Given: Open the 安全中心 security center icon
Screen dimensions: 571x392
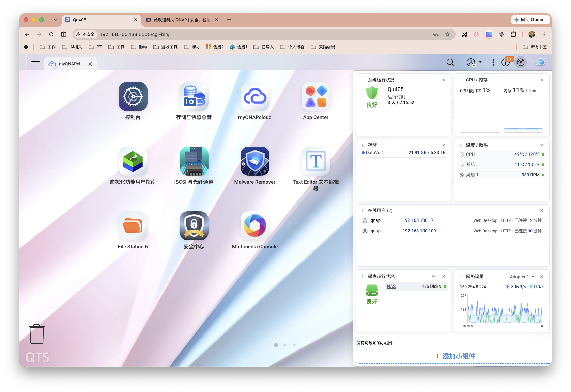Looking at the screenshot, I should (x=194, y=226).
